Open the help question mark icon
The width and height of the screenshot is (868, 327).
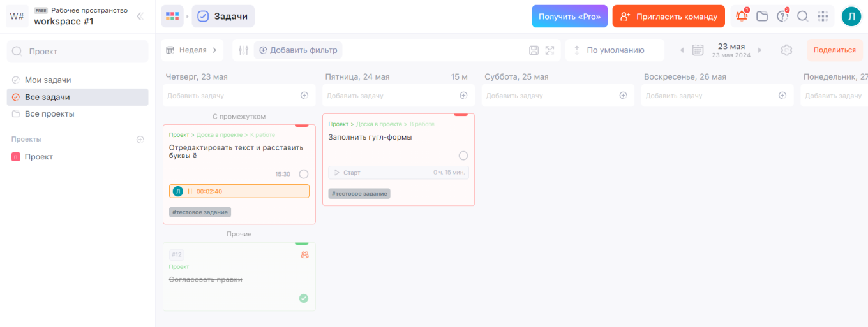782,17
